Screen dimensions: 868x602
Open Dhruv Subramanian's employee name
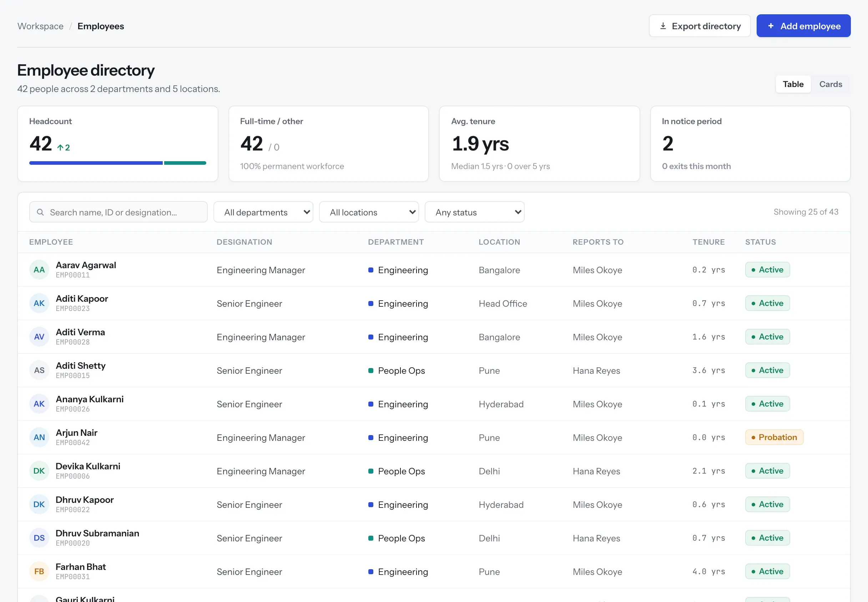point(97,534)
